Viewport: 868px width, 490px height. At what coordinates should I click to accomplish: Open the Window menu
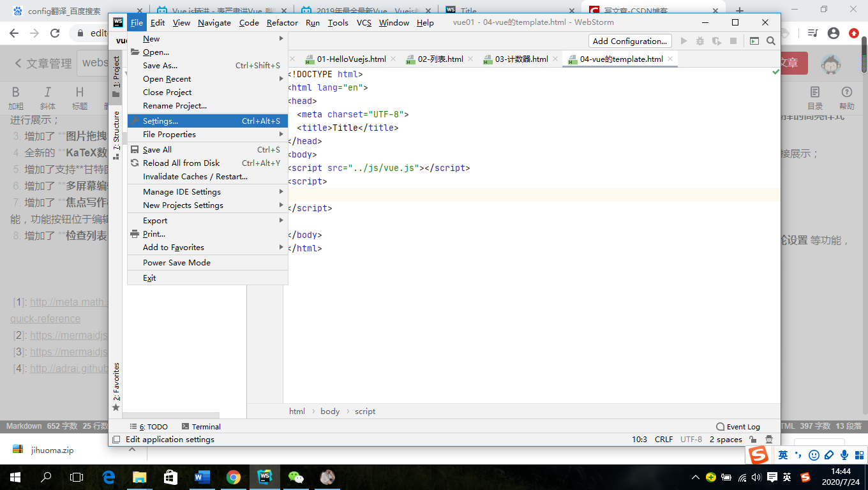(x=394, y=22)
